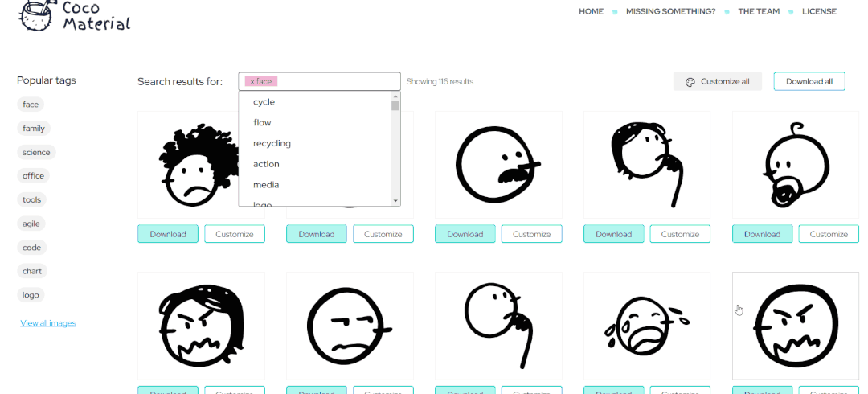Download the mustache face with pipe
Image resolution: width=868 pixels, height=394 pixels.
(x=465, y=234)
